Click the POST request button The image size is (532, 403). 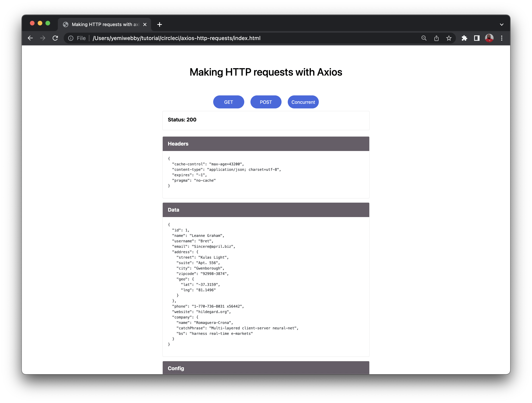point(266,102)
